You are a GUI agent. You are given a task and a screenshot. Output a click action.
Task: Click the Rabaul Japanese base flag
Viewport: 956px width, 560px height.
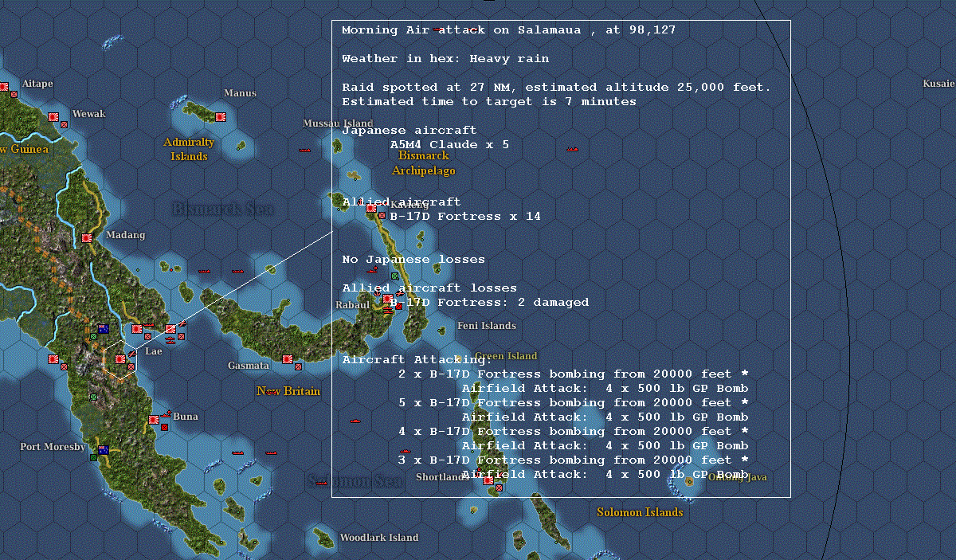388,300
